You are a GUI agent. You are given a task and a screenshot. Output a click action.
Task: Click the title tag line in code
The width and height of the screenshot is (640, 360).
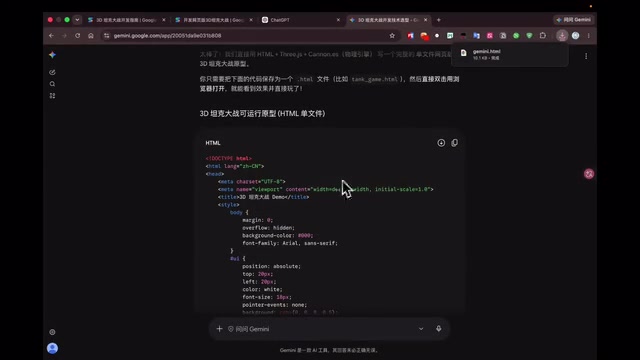pos(264,197)
